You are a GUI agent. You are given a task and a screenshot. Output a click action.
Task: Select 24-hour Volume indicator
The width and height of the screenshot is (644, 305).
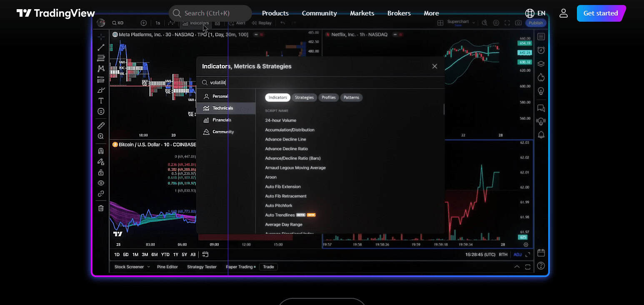[x=281, y=121]
